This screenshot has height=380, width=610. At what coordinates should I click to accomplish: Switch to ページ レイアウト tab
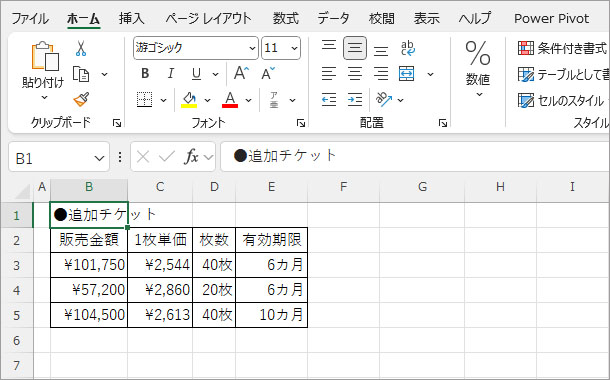208,18
